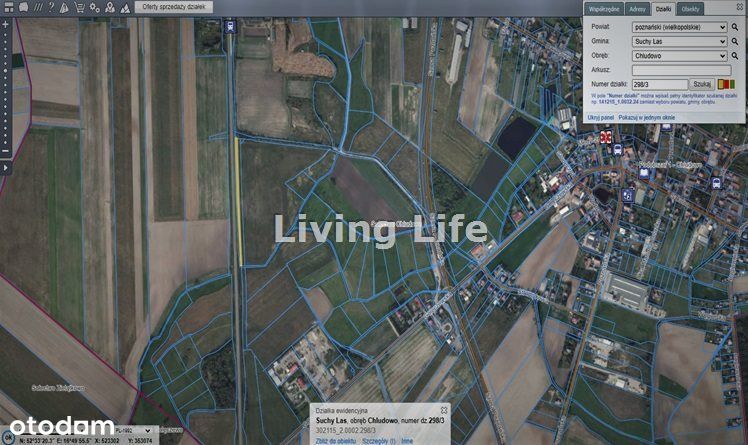Click the blue icon next to the pond
The width and height of the screenshot is (748, 445).
pyautogui.click(x=627, y=195)
